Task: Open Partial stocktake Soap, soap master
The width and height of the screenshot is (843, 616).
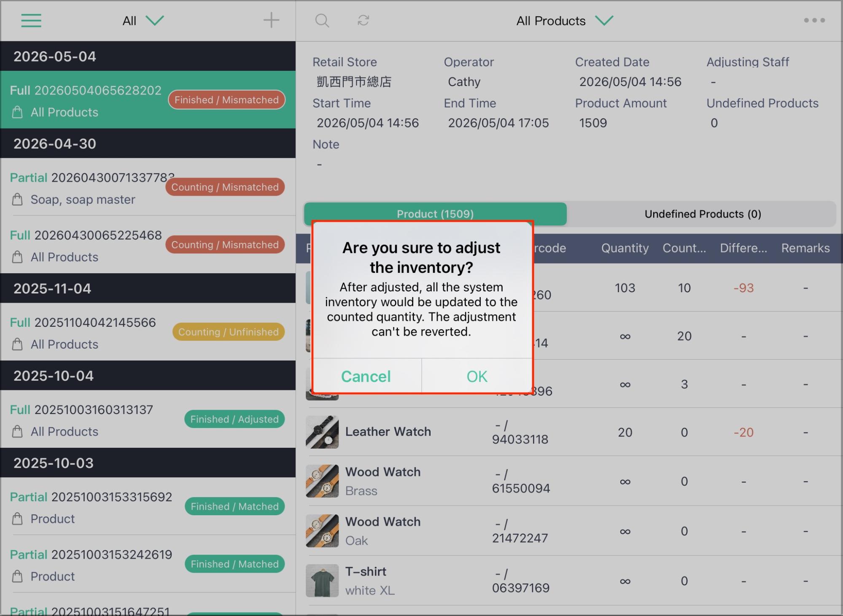Action: (x=148, y=187)
